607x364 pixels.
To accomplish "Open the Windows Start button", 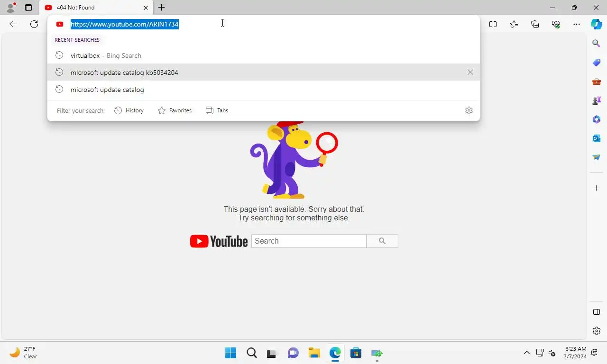I will click(231, 353).
